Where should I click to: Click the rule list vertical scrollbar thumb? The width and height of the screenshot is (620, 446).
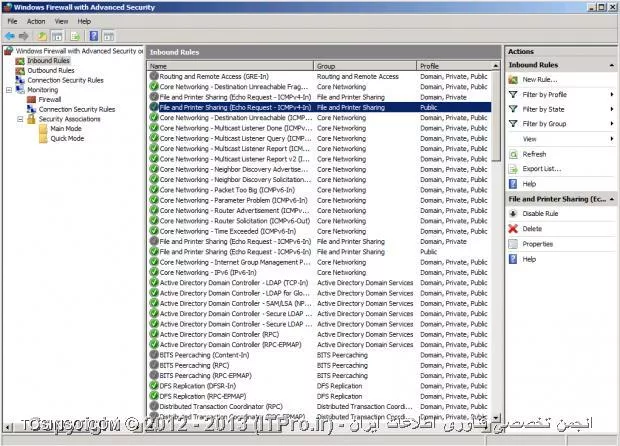pyautogui.click(x=496, y=116)
